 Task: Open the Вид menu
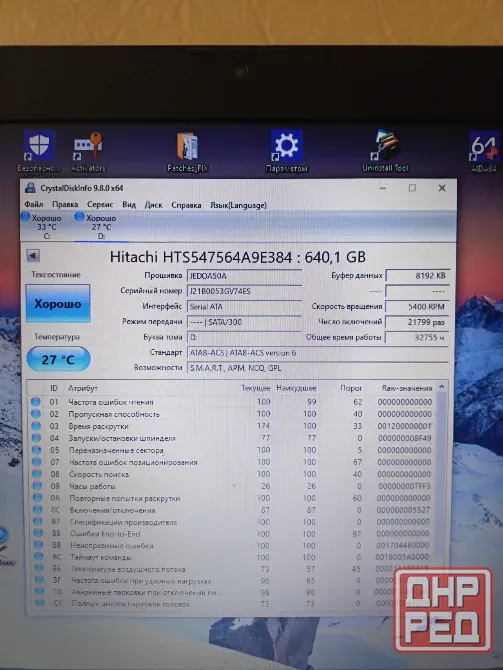(x=129, y=205)
